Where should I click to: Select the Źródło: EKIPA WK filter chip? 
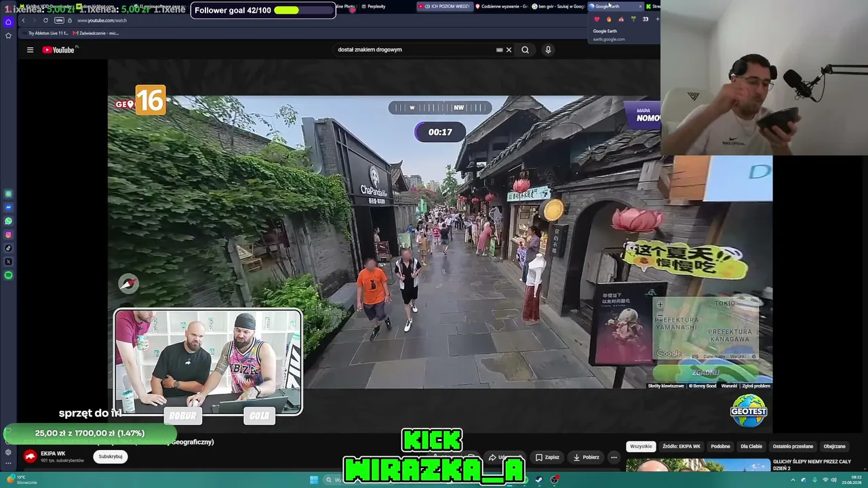(682, 447)
